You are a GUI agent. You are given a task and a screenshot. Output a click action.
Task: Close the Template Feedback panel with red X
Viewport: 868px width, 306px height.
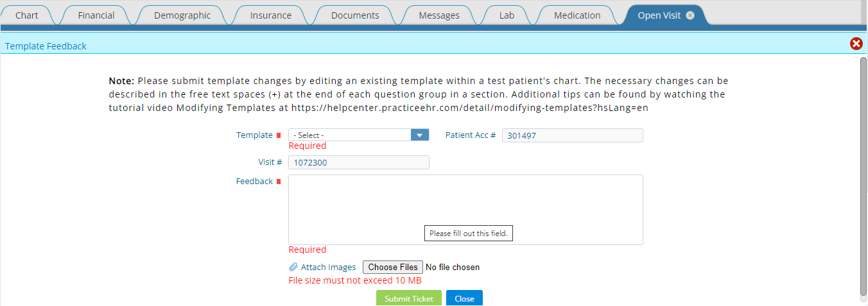coord(856,44)
